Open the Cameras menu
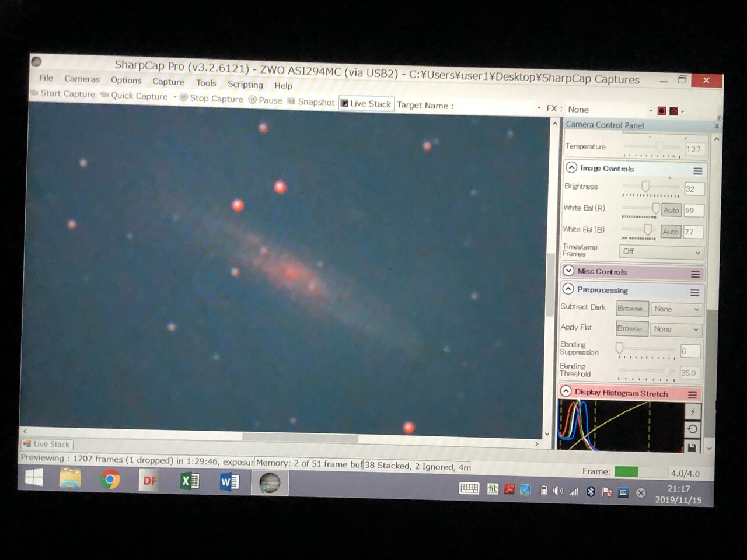The width and height of the screenshot is (747, 560). click(82, 79)
